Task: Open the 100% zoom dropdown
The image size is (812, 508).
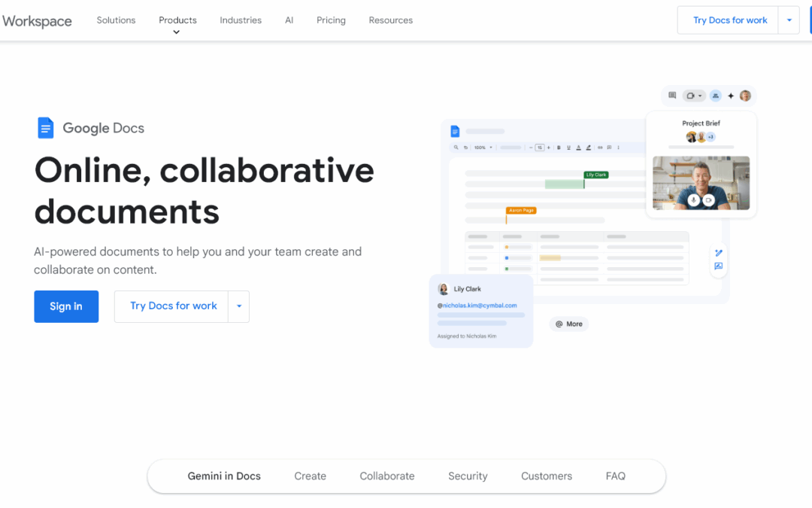Action: [x=483, y=148]
